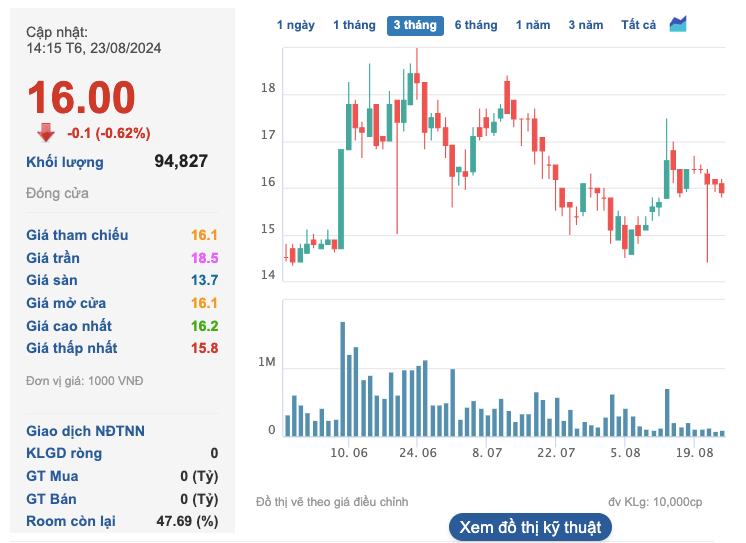Image resolution: width=746 pixels, height=543 pixels.
Task: Click the 18 price axis label
Action: [x=268, y=88]
